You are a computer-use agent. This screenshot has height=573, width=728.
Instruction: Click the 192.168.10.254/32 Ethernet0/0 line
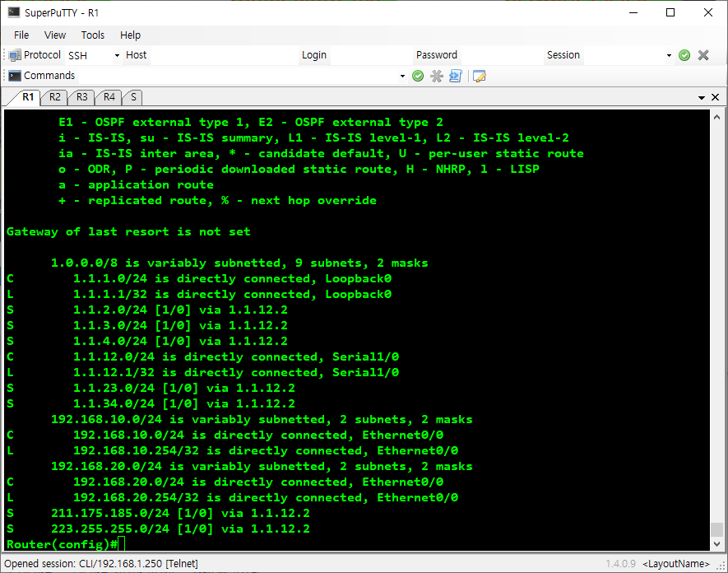pos(232,450)
